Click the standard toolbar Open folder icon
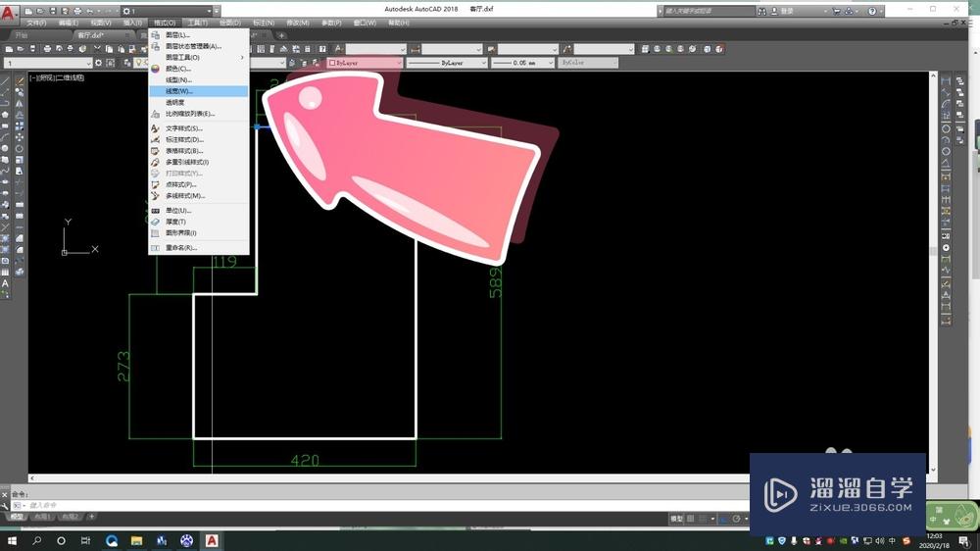 [x=21, y=49]
